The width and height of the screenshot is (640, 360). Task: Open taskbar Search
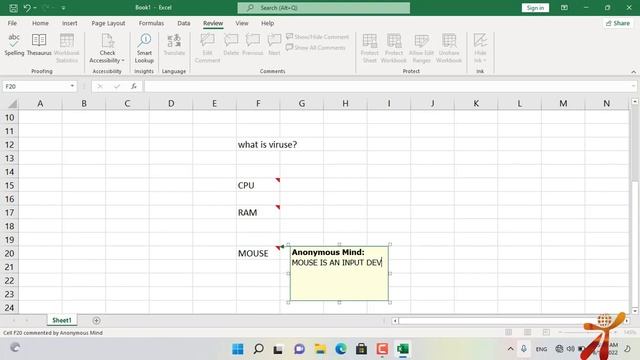(258, 349)
